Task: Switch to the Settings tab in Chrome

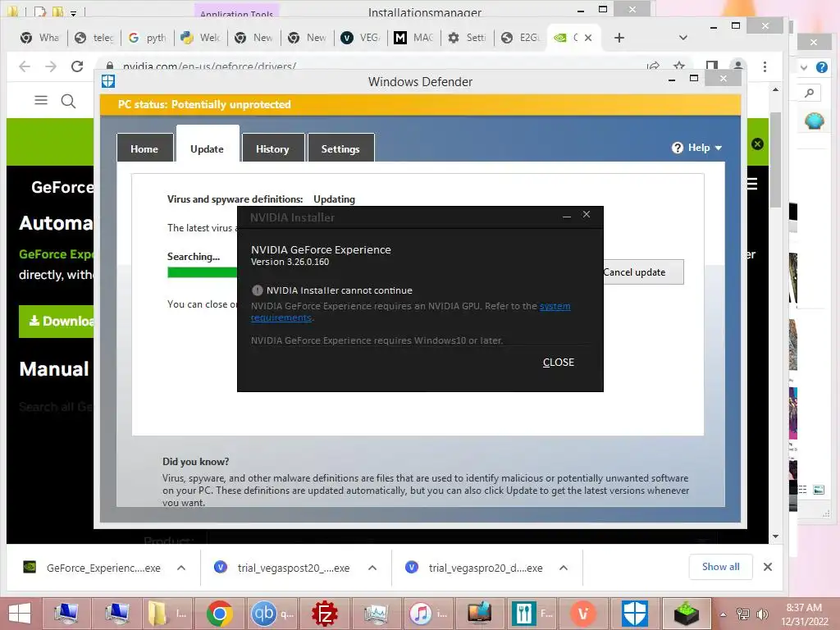Action: point(467,38)
